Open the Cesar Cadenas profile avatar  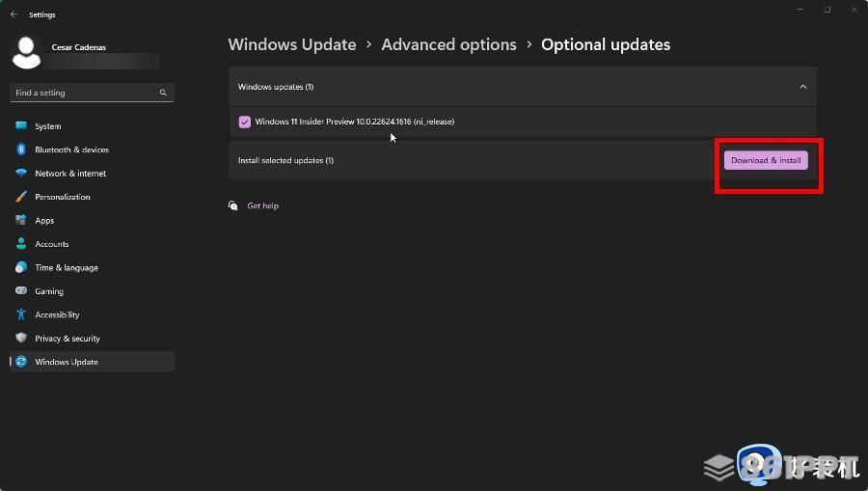[26, 53]
